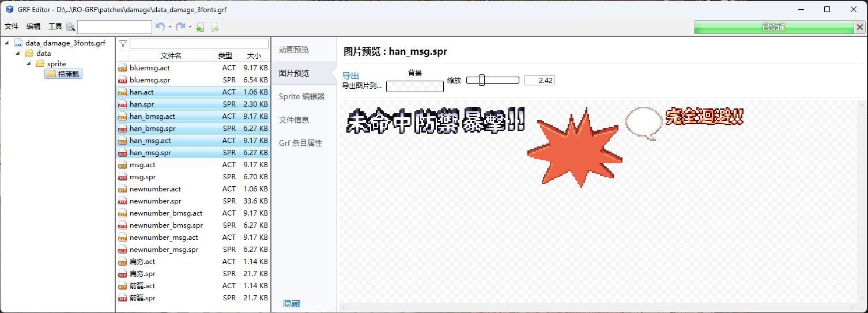Screen dimensions: 868x313
Task: Click the 缩放 zoom slider
Action: (x=492, y=81)
